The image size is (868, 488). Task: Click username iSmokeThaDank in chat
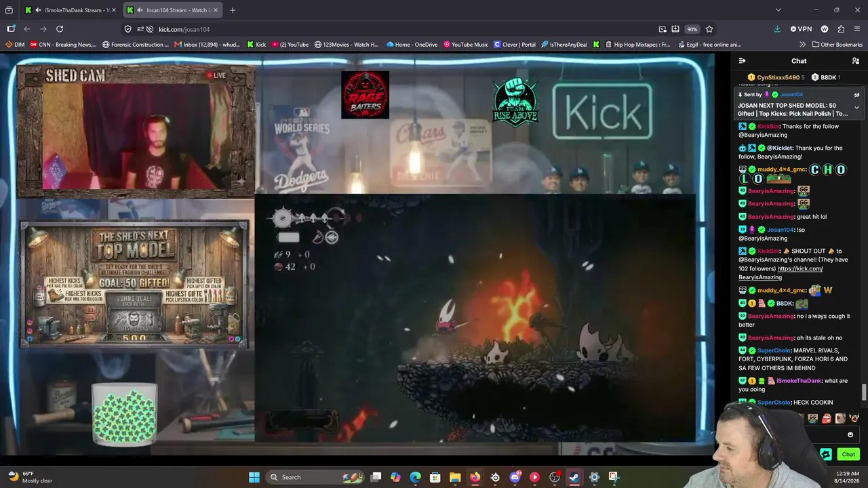pyautogui.click(x=798, y=381)
